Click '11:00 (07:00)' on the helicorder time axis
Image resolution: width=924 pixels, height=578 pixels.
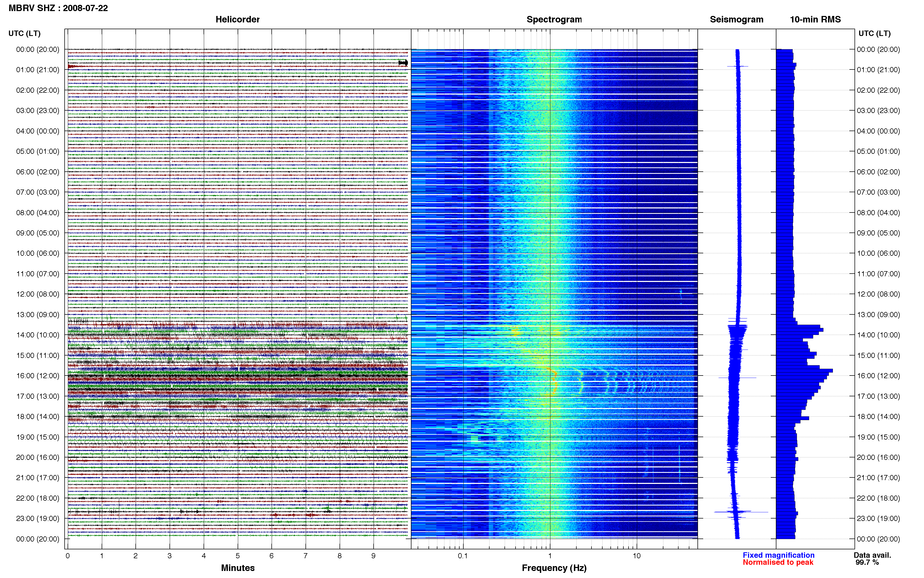pyautogui.click(x=38, y=274)
